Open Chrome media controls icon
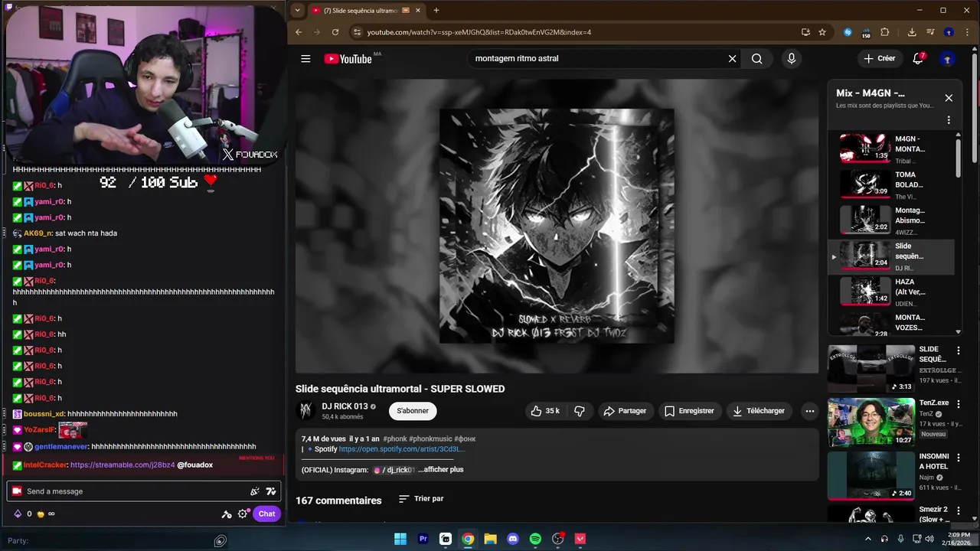This screenshot has height=551, width=980. pyautogui.click(x=930, y=32)
